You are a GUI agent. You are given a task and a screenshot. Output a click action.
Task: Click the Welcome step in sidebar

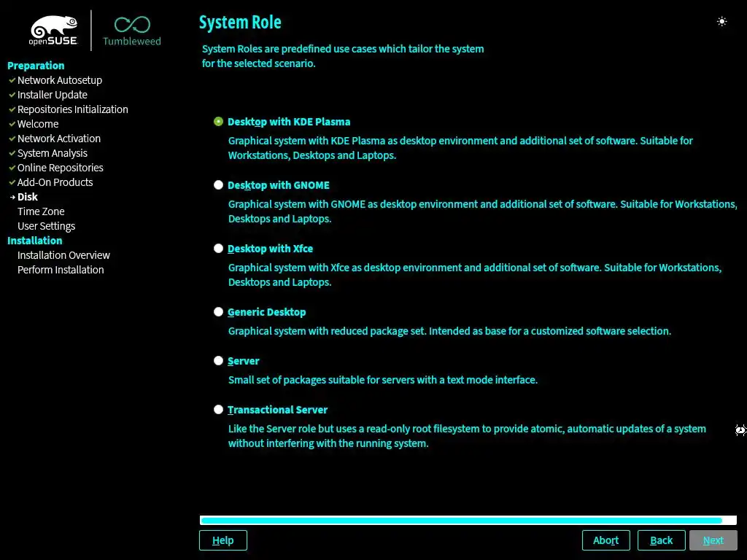[38, 124]
